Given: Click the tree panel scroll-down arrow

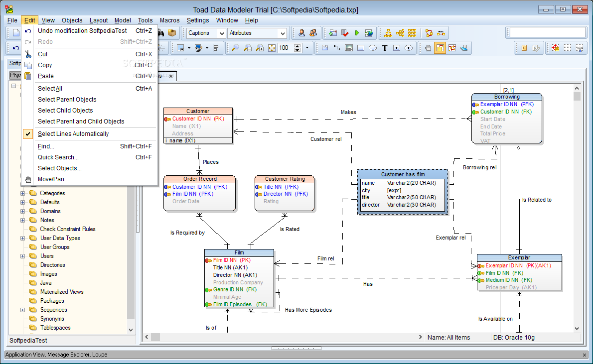Looking at the screenshot, I should (x=131, y=330).
